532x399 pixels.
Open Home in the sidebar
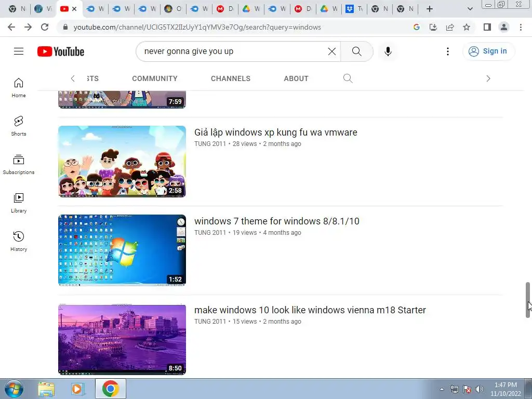[19, 88]
